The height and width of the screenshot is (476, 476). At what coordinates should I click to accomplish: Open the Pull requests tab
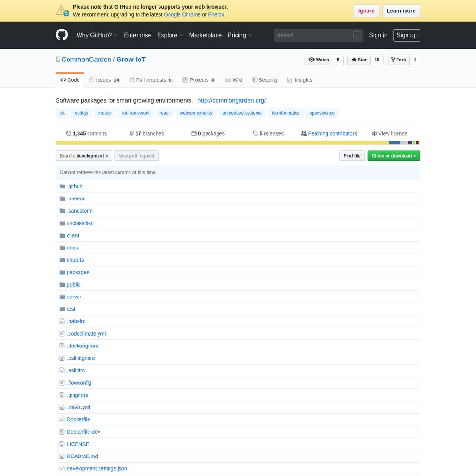click(x=151, y=80)
